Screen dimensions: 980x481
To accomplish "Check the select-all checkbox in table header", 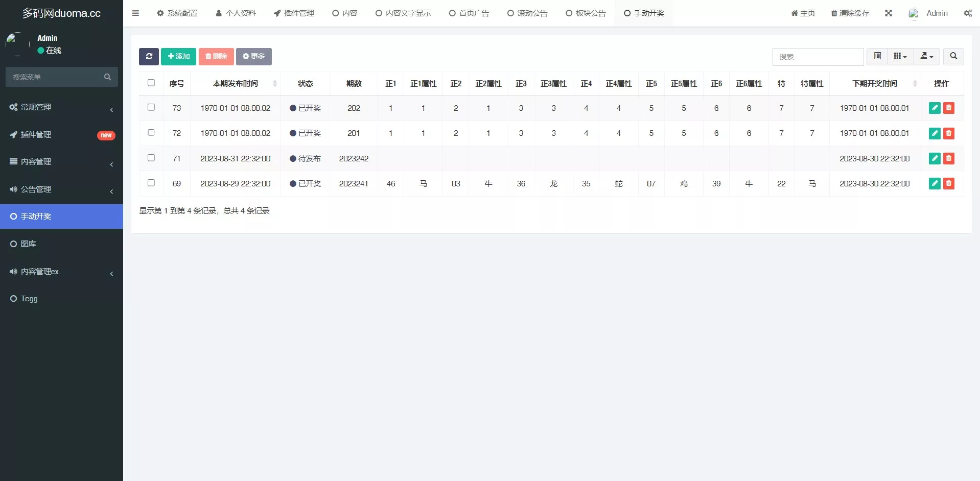I will pos(151,82).
